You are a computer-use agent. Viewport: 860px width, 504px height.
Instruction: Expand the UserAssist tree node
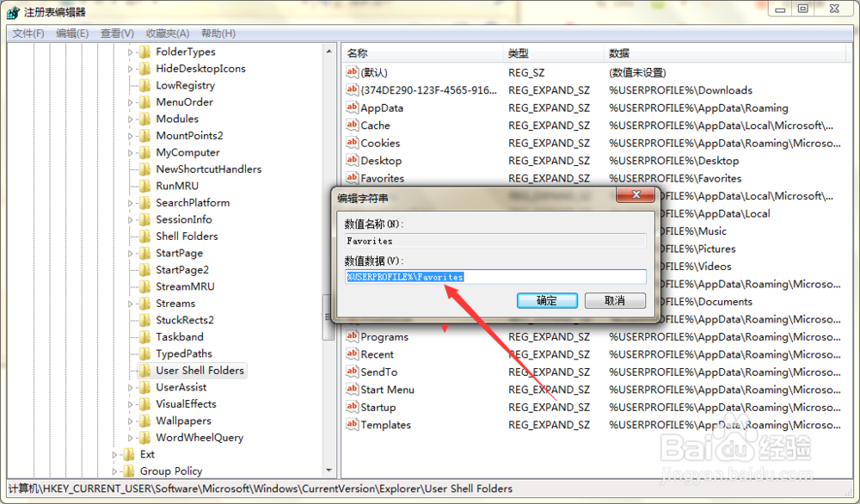(130, 388)
